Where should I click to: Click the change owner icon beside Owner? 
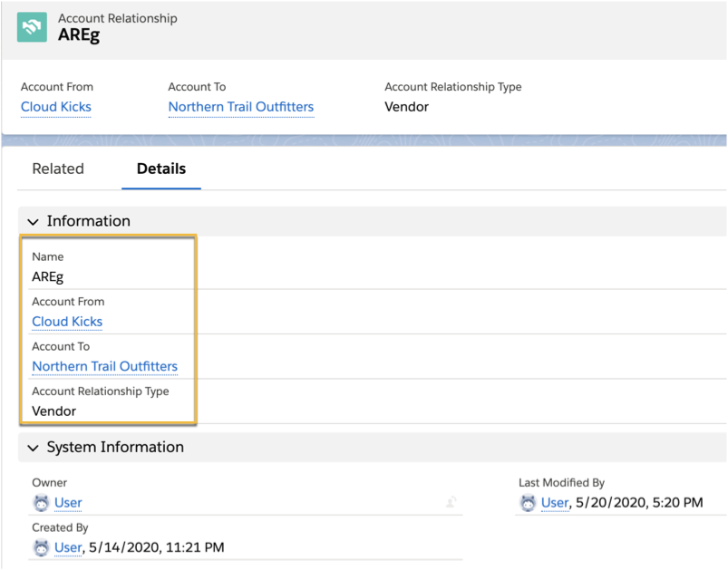tap(451, 502)
